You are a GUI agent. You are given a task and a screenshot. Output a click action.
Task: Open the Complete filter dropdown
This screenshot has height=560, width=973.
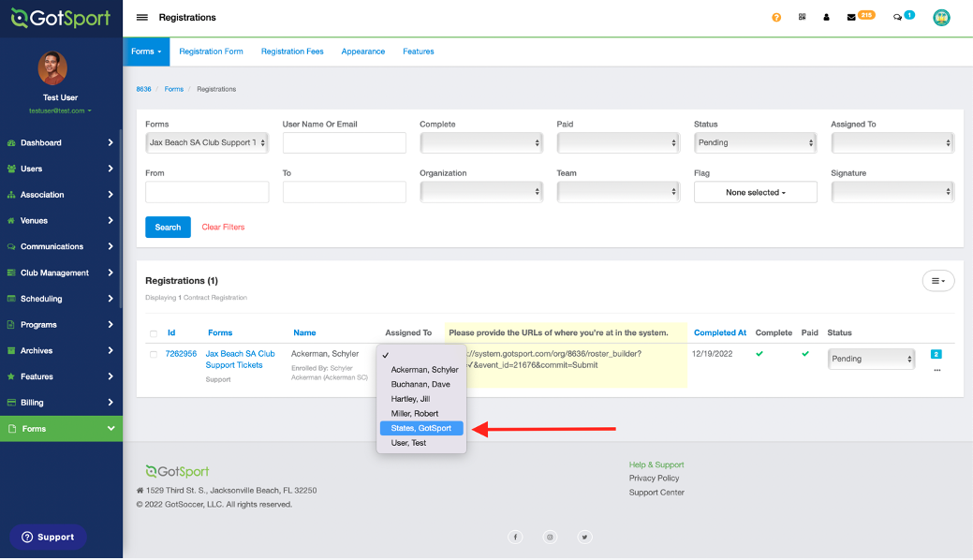tap(481, 142)
